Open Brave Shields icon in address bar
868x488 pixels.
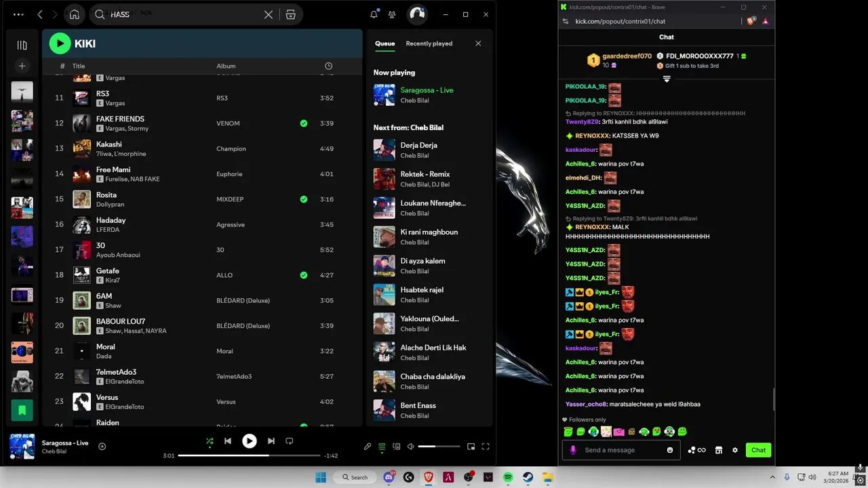[751, 21]
